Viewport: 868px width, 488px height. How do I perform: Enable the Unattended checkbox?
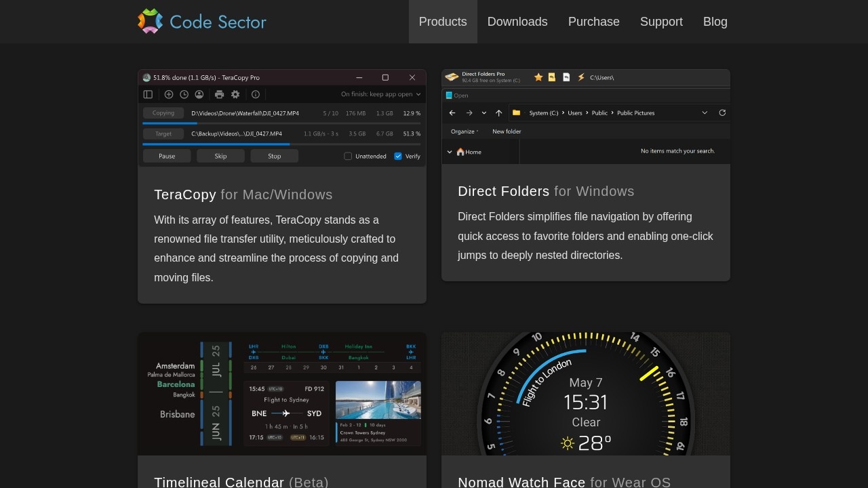(348, 156)
